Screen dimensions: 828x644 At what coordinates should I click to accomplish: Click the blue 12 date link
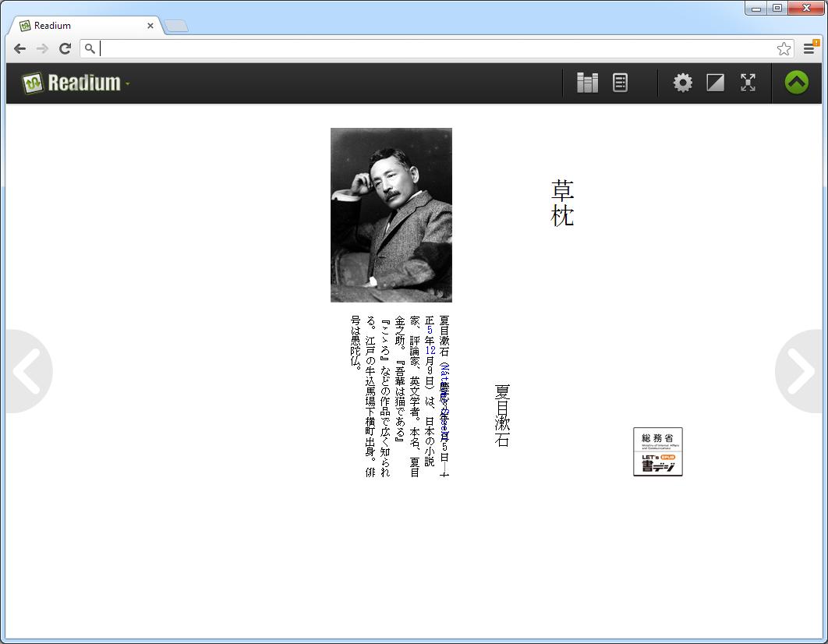pyautogui.click(x=430, y=350)
